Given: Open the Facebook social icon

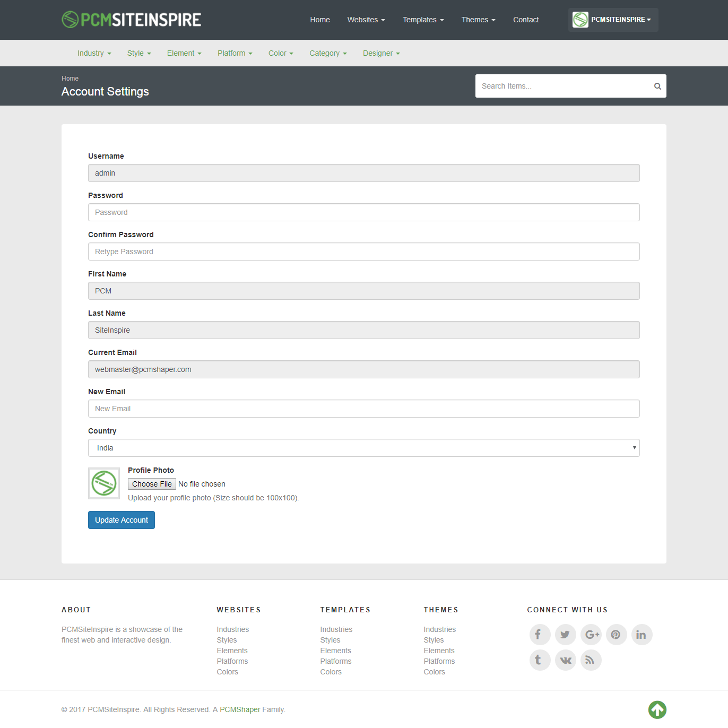Looking at the screenshot, I should pos(540,635).
